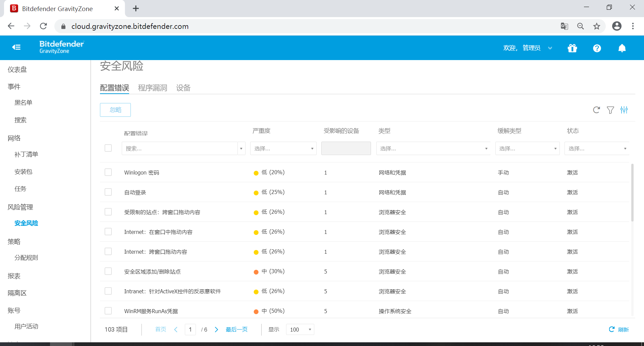Bookmark this page with star icon

pos(597,26)
